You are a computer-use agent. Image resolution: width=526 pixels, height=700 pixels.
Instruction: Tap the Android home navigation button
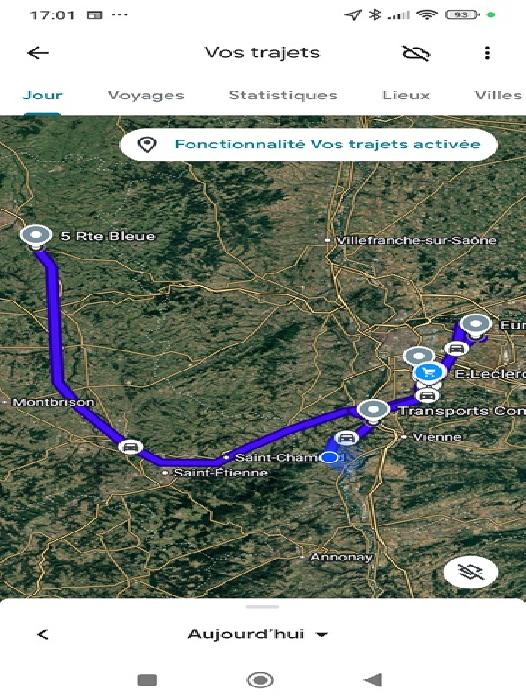(260, 680)
